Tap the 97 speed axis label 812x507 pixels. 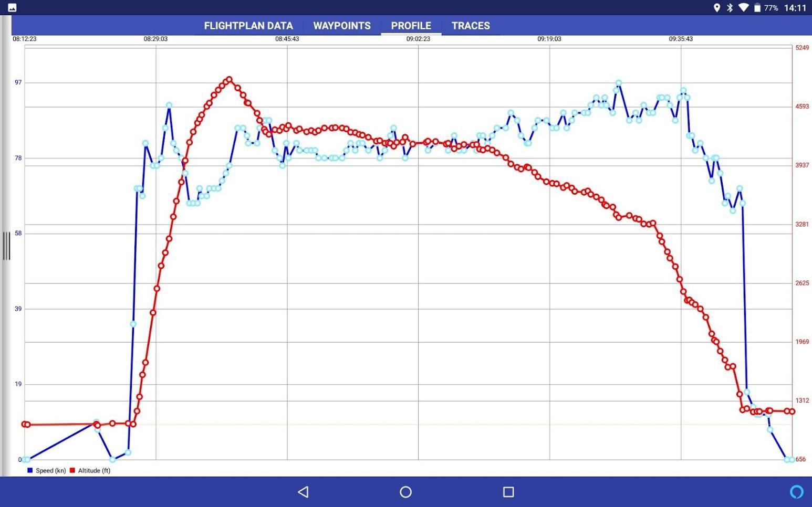(18, 82)
